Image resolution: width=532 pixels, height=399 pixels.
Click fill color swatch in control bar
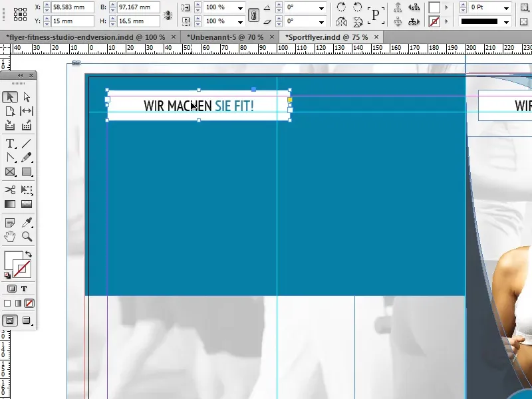click(x=434, y=7)
